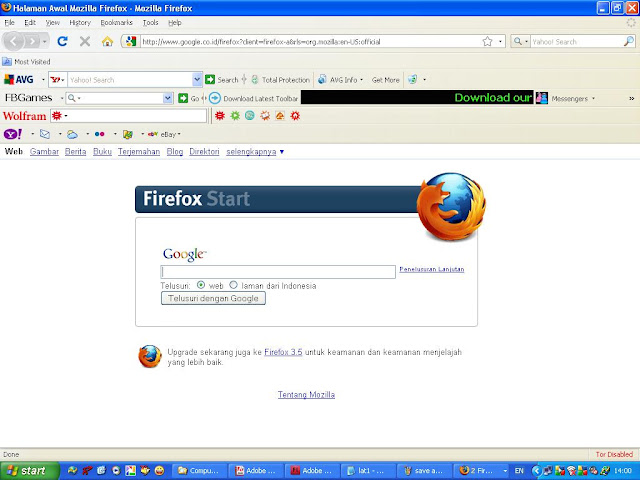Switch to the Compu... taskbar window
The height and width of the screenshot is (480, 640).
198,471
